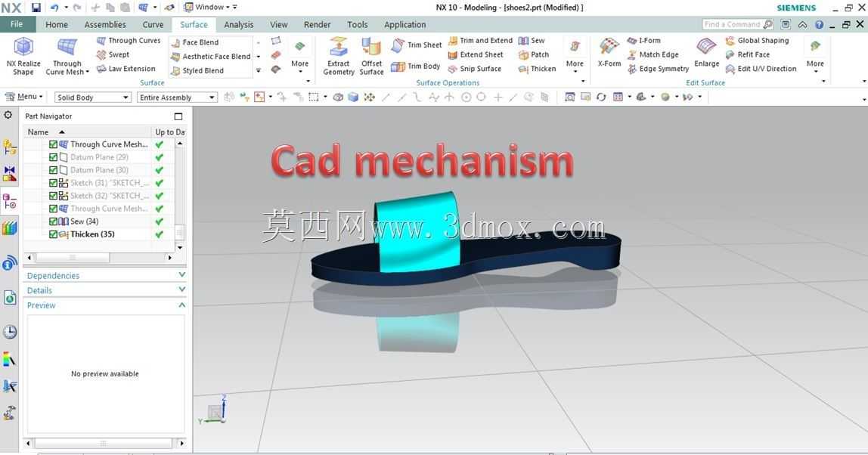
Task: Select the Global Shaping tool
Action: click(758, 40)
